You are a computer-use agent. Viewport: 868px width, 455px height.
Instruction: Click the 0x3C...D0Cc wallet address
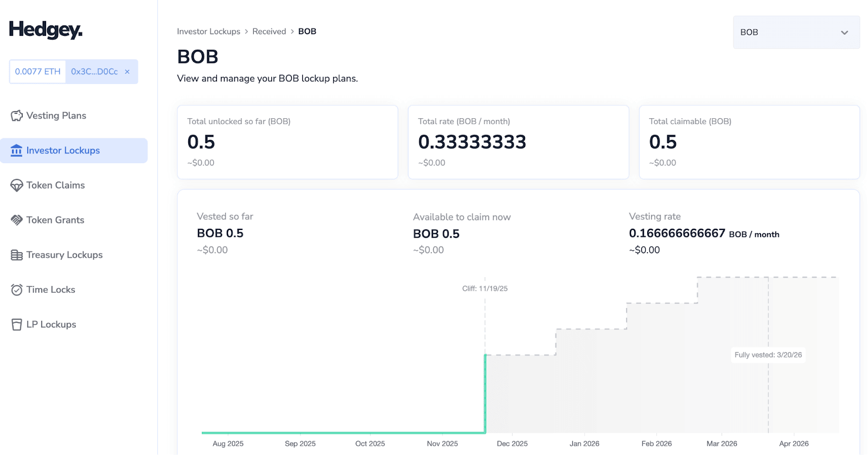click(94, 72)
